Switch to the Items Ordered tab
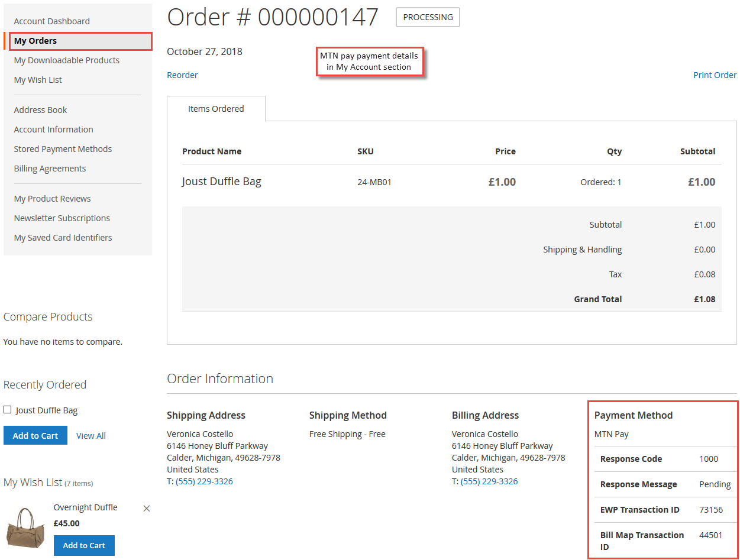The image size is (740, 560). (x=216, y=108)
